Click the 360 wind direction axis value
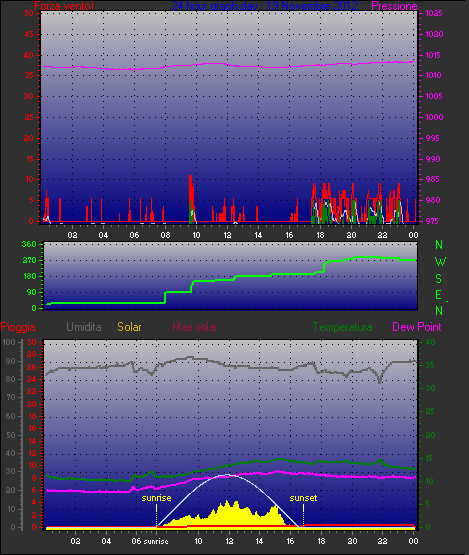Viewport: 469px width, 555px height. tap(29, 244)
